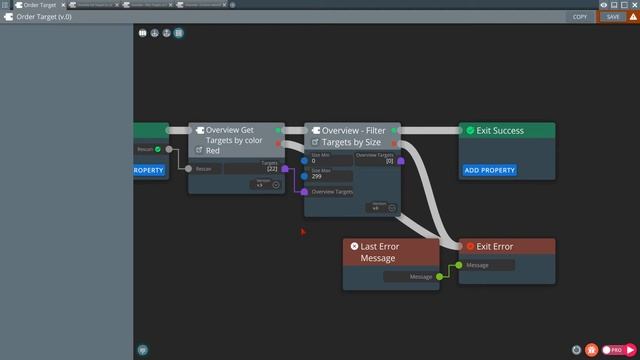Click red error port on Get Targets node
This screenshot has height=360, width=640.
278,143
